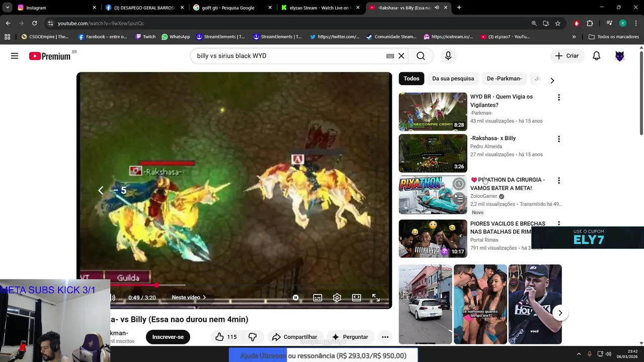
Task: Toggle player volume mute
Action: (113, 298)
